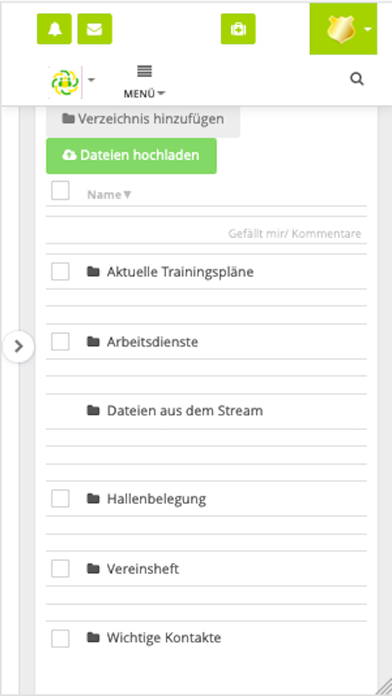392x696 pixels.
Task: Toggle the select-all checkbox beside Name
Action: pyautogui.click(x=60, y=191)
